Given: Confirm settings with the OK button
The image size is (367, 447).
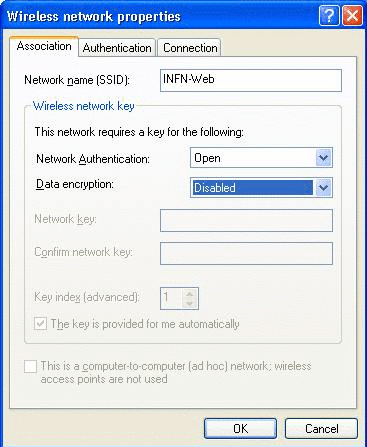Looking at the screenshot, I should 240,428.
